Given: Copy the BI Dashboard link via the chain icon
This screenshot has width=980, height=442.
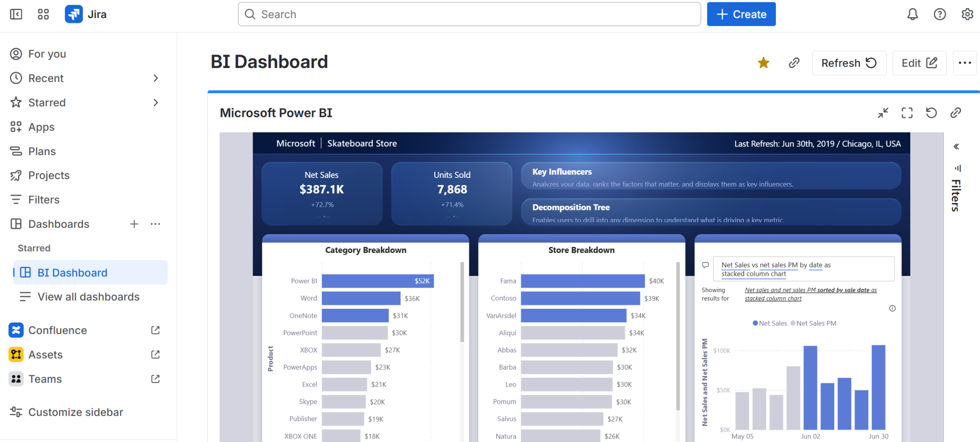Looking at the screenshot, I should coord(794,63).
